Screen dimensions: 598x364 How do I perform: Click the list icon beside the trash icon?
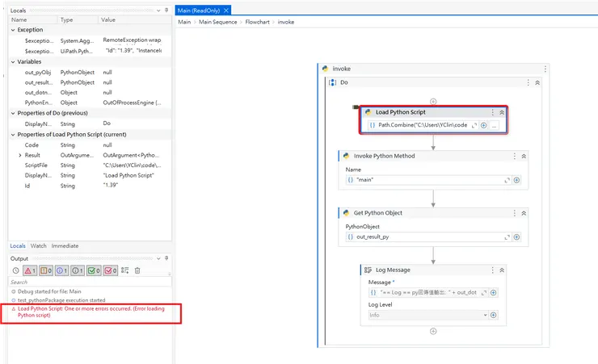(124, 270)
